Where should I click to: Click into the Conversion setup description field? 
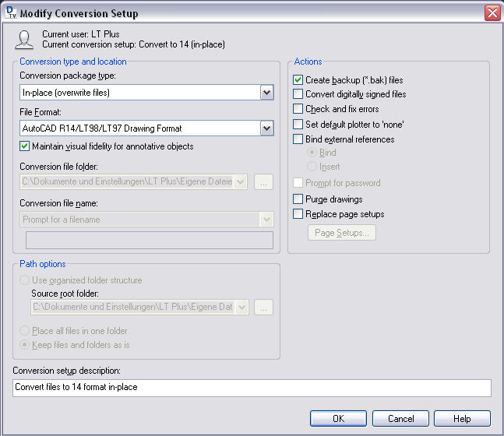(252, 388)
